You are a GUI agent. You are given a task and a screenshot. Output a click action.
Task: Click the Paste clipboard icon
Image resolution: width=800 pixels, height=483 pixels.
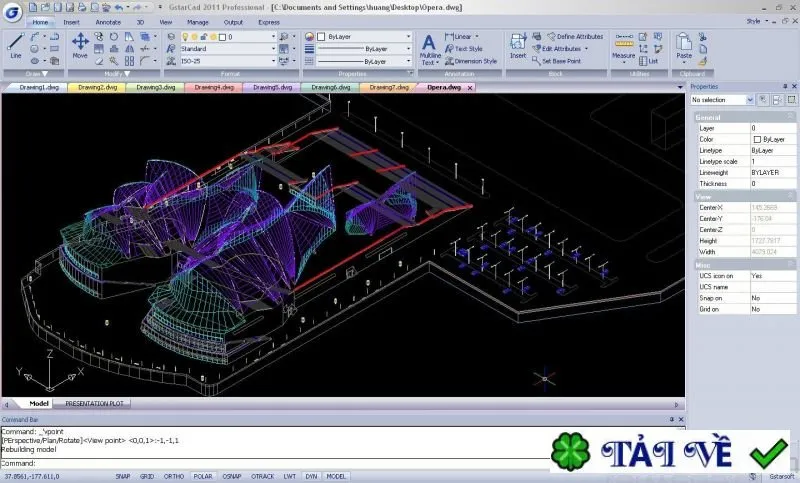(684, 46)
